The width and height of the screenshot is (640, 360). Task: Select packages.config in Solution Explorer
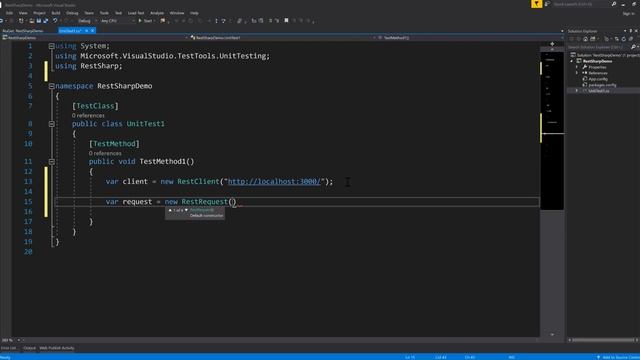click(602, 85)
